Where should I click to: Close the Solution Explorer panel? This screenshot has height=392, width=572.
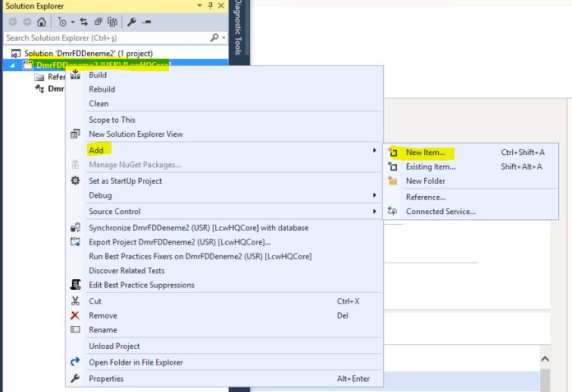221,5
